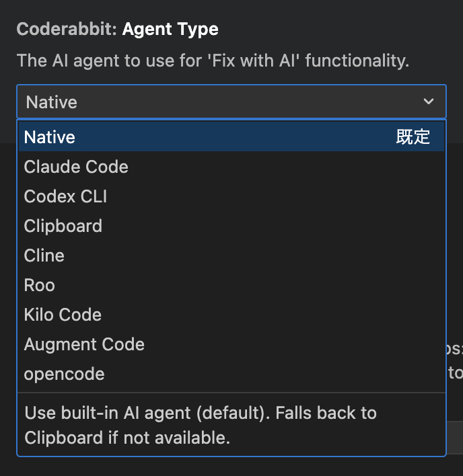The height and width of the screenshot is (476, 463).
Task: Pick the Clipboard agent option
Action: click(63, 226)
